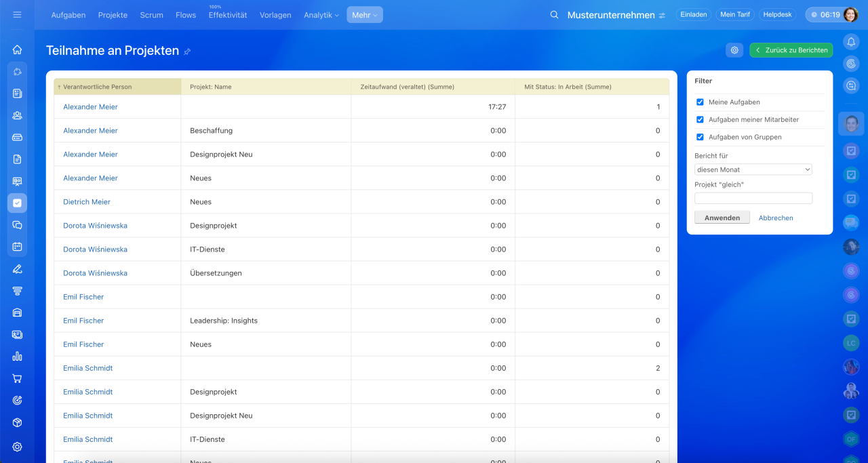
Task: Open notifications bell icon
Action: [851, 42]
